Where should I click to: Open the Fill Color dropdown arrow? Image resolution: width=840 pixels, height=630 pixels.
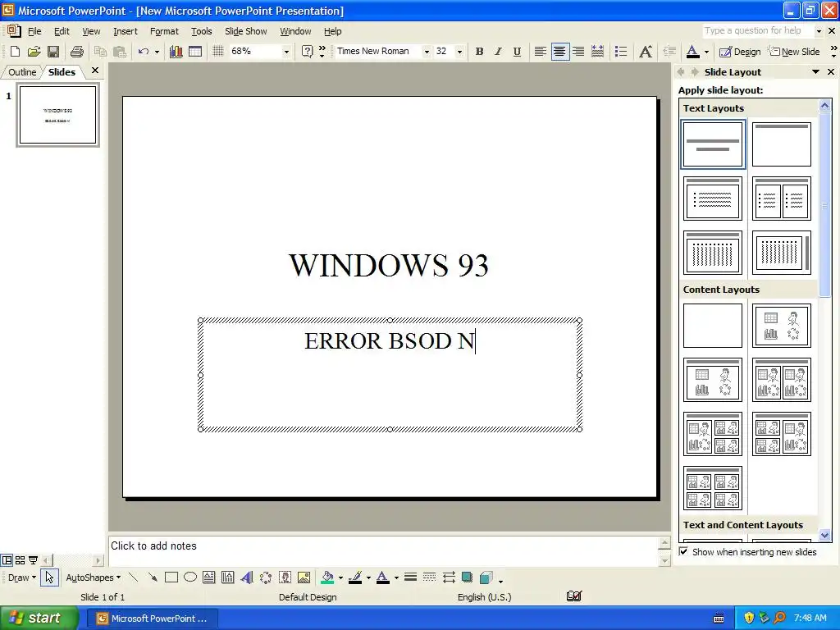[340, 577]
